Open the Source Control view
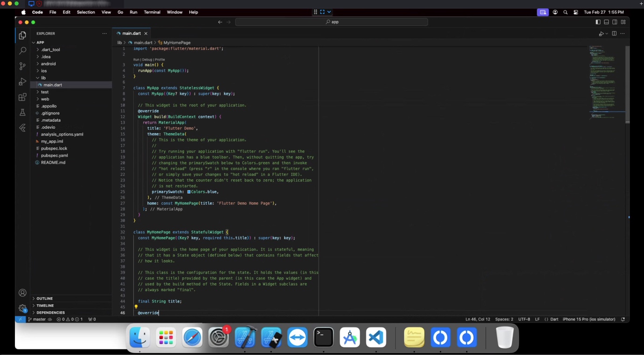This screenshot has width=644, height=355. click(22, 66)
